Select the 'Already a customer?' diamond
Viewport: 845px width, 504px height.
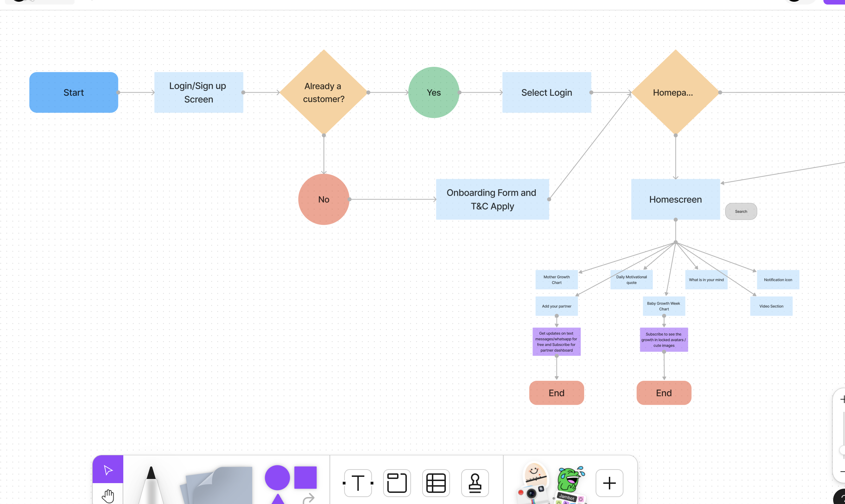point(324,93)
